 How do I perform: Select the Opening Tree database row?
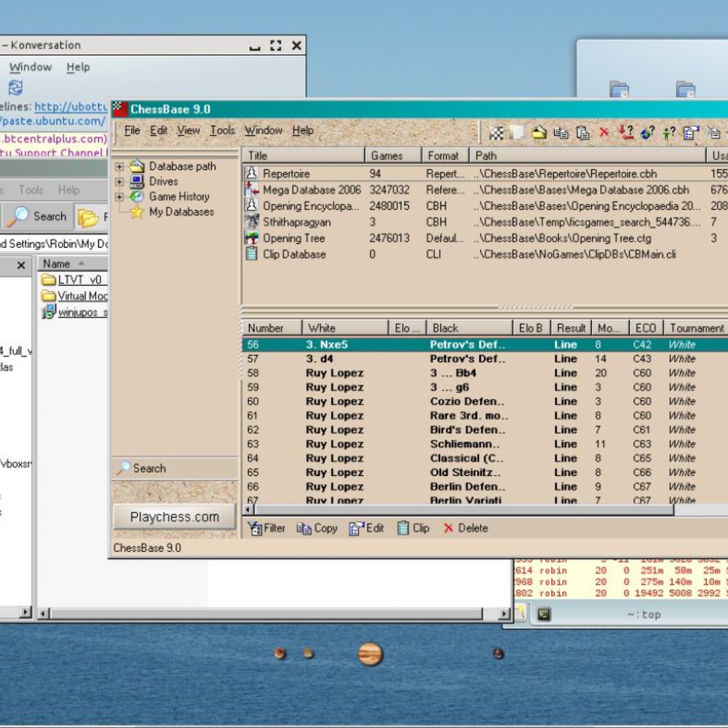485,238
